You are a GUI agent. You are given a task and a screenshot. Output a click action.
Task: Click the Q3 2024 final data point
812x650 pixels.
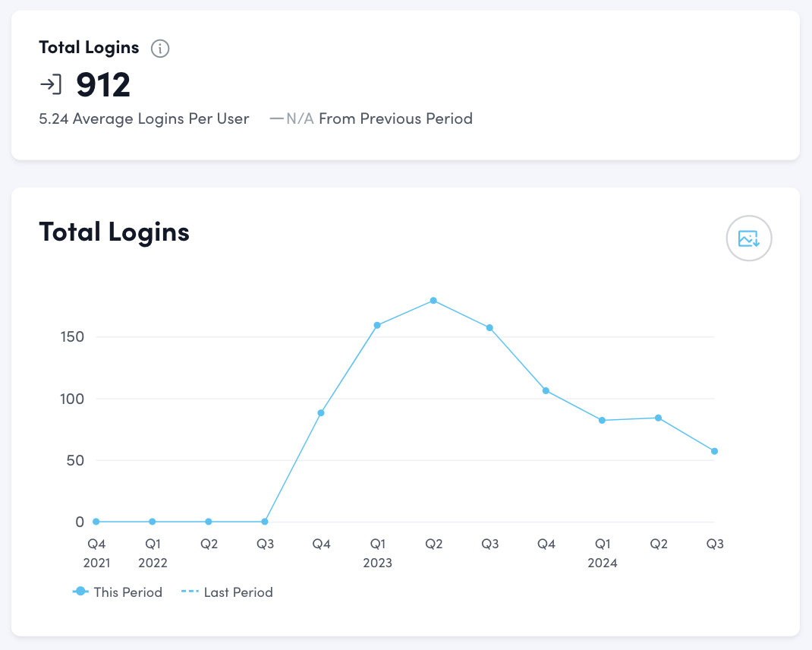[714, 452]
